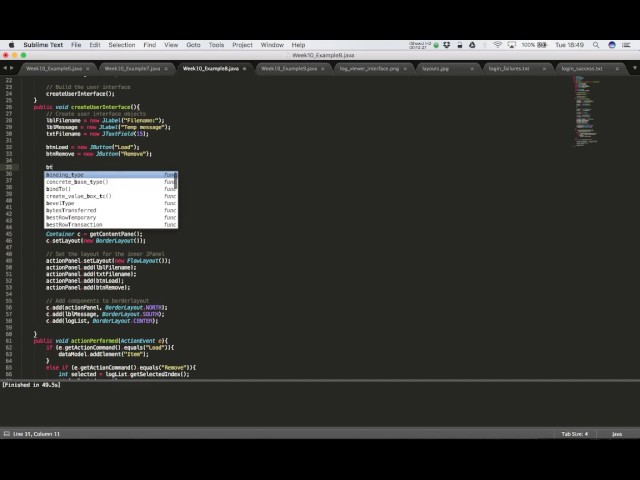Choose bytesTransferred autocomplete suggestion
The height and width of the screenshot is (480, 640).
[109, 211]
